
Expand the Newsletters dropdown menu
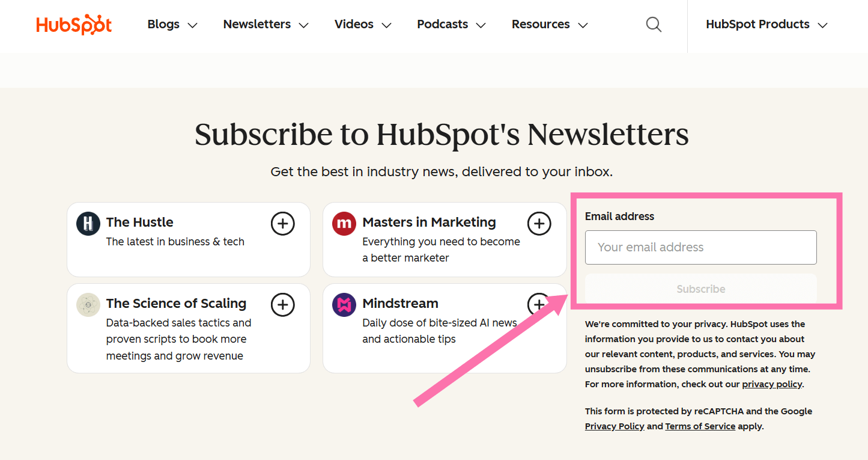point(266,25)
